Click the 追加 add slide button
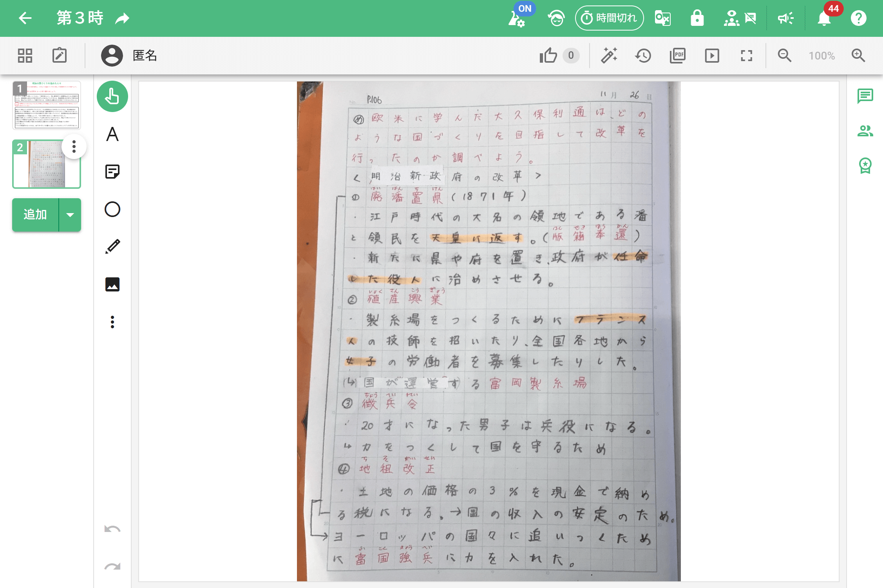 (x=35, y=215)
